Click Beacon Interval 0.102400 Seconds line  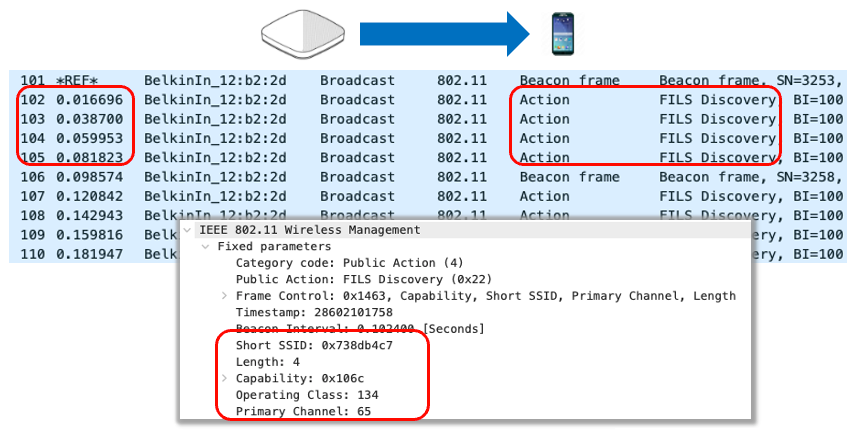tap(360, 329)
